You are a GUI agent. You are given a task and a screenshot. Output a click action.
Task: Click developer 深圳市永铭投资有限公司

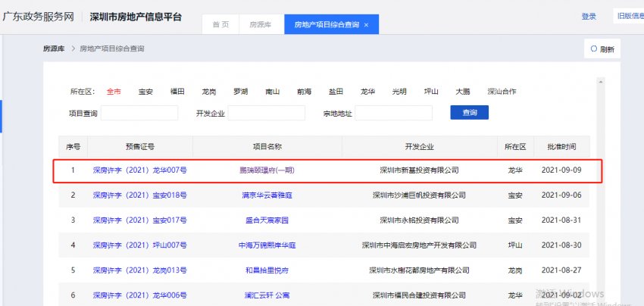[x=419, y=220]
